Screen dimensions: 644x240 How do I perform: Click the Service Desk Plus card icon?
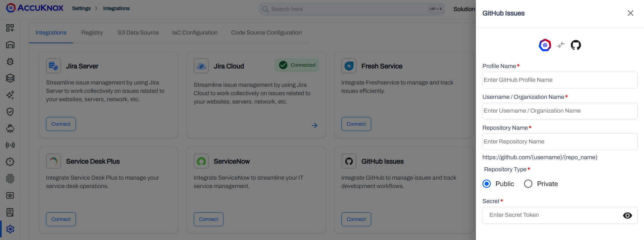click(x=53, y=161)
